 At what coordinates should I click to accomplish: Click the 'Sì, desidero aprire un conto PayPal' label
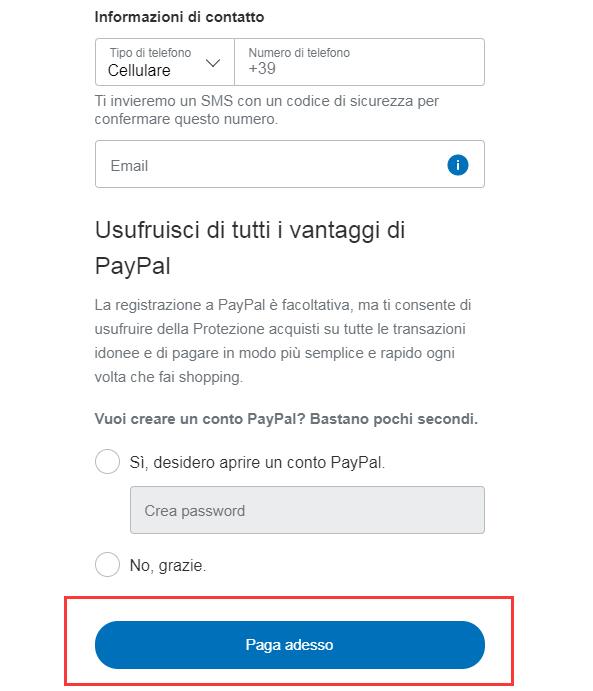tap(257, 462)
